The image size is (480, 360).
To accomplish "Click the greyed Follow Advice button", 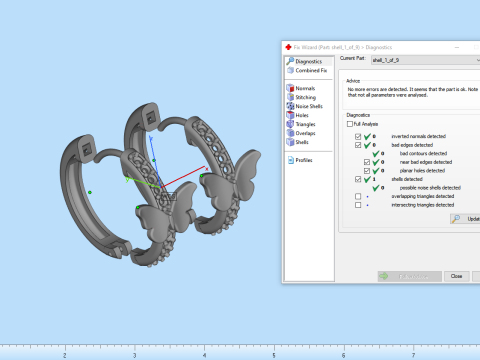I will 410,276.
